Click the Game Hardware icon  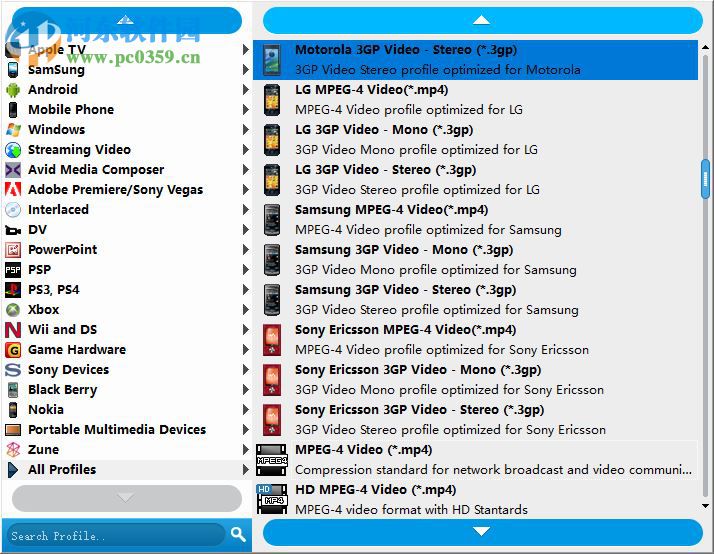tap(13, 350)
